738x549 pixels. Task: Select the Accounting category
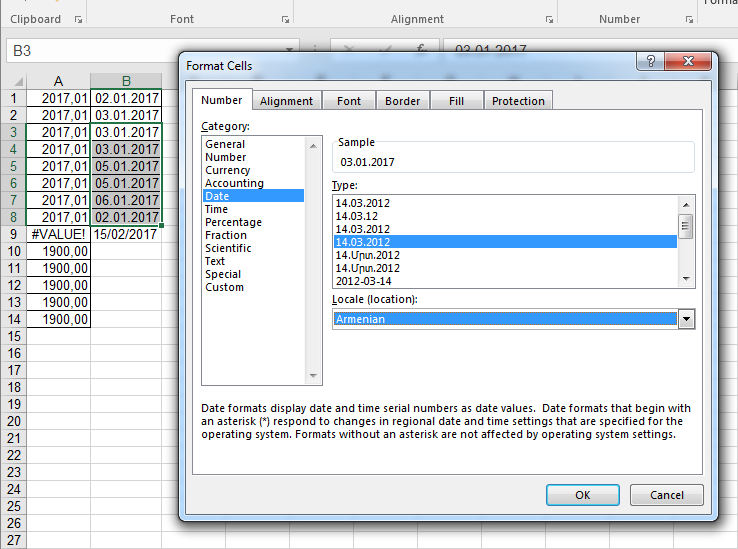pyautogui.click(x=253, y=183)
